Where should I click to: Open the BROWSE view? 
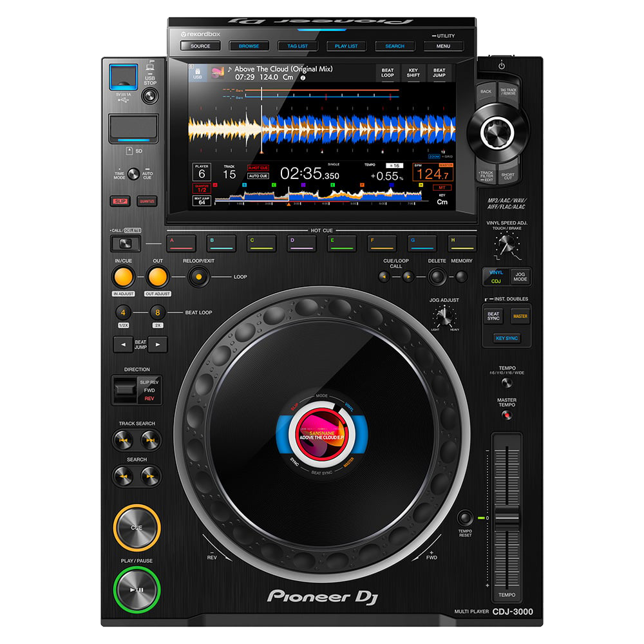tap(249, 46)
